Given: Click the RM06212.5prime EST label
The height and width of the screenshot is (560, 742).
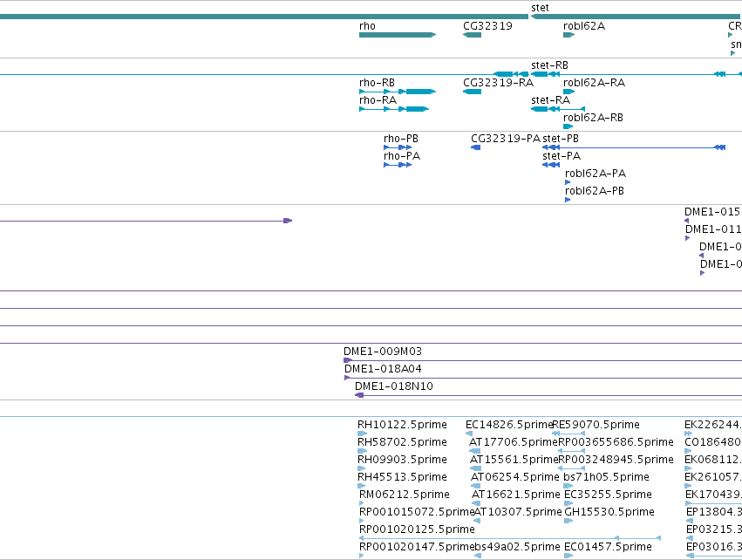Looking at the screenshot, I should [404, 495].
